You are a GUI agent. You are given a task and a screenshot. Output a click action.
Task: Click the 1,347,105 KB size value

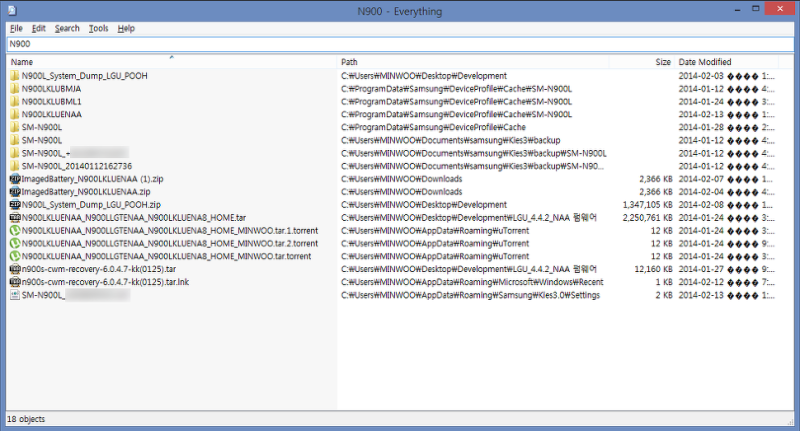click(x=647, y=205)
